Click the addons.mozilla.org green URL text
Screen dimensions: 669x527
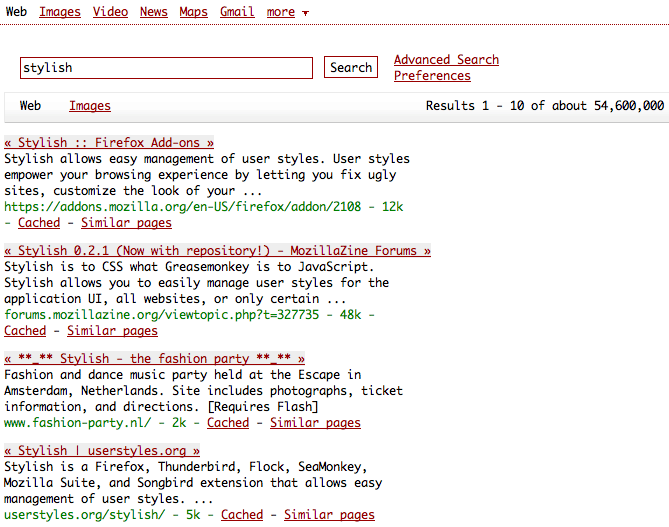coord(183,207)
